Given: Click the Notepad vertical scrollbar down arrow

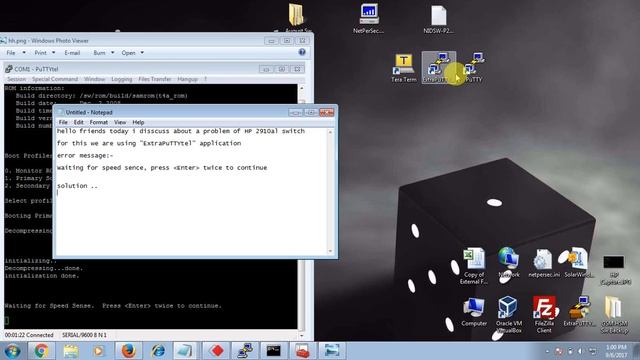Looking at the screenshot, I should tap(330, 251).
